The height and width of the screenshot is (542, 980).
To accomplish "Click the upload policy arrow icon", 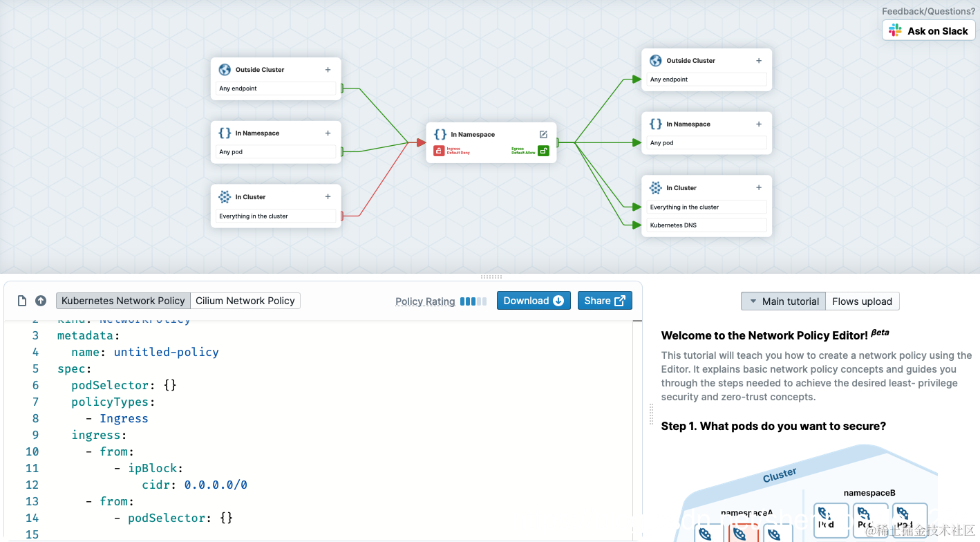I will tap(41, 301).
